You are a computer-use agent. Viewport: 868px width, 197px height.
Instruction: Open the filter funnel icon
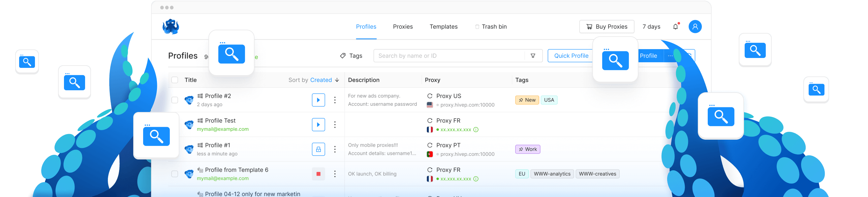(x=533, y=56)
